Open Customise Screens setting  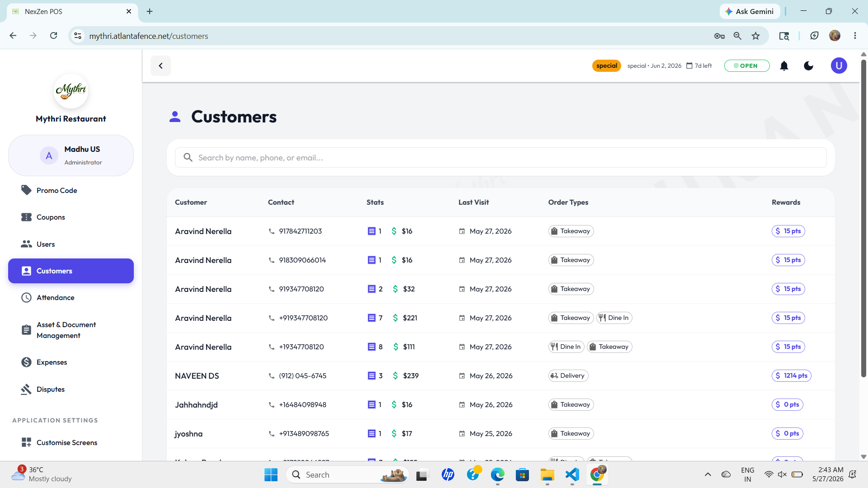(71, 442)
